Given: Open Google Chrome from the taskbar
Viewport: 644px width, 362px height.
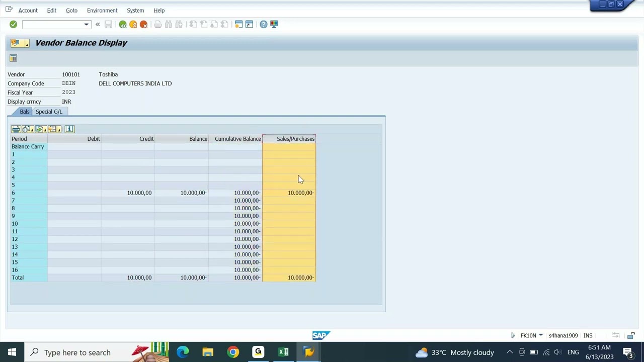Looking at the screenshot, I should (x=233, y=352).
